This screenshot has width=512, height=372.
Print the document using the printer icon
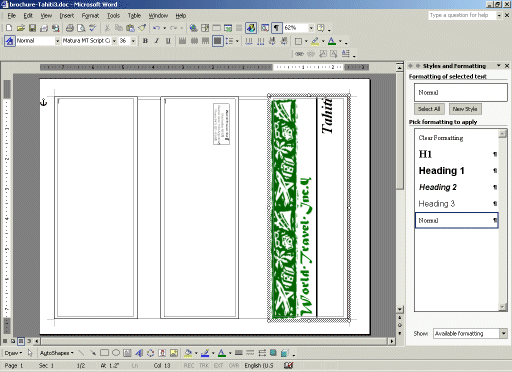click(70, 28)
